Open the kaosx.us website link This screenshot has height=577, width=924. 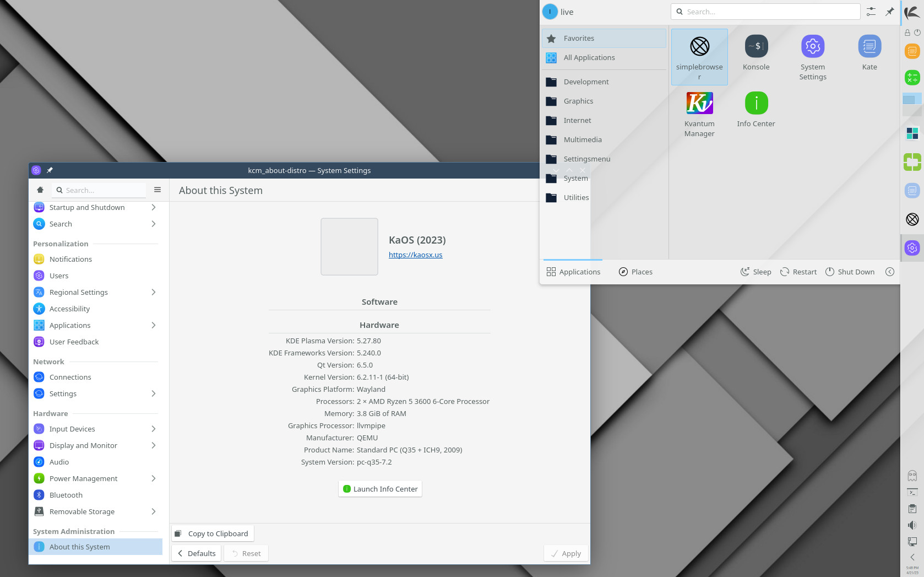point(415,255)
